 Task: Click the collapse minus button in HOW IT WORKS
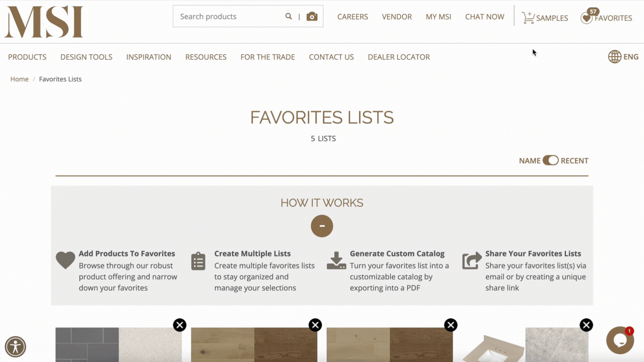click(x=322, y=226)
